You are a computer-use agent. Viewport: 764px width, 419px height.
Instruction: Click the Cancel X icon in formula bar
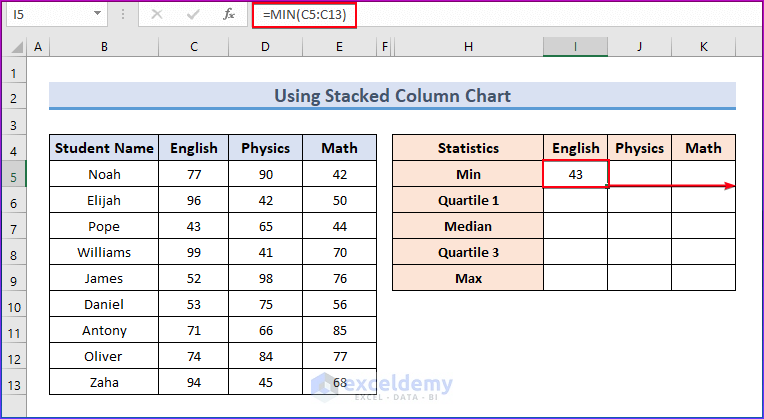(x=156, y=15)
